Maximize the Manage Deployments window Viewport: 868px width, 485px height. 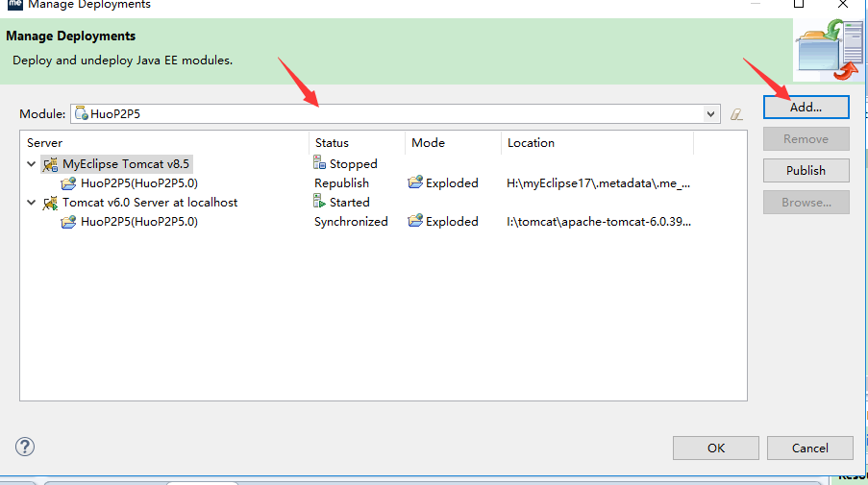[798, 4]
